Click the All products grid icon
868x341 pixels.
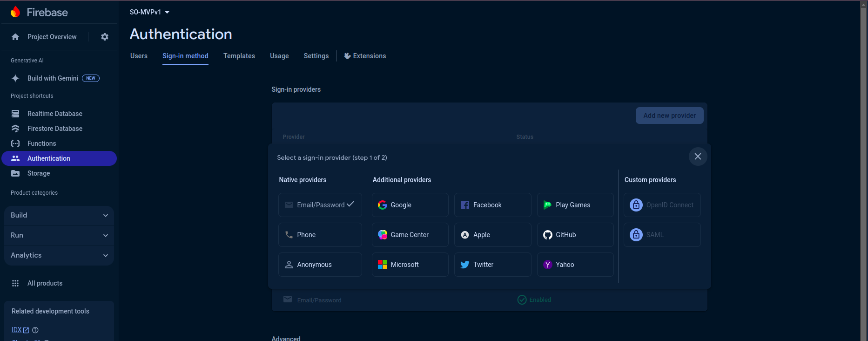15,283
